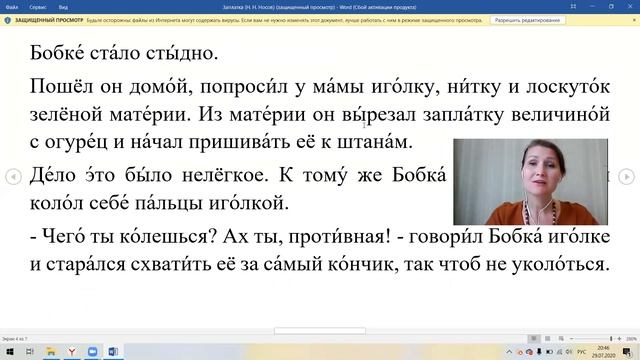Image resolution: width=640 pixels, height=360 pixels.
Task: Close the protected view warning bar
Action: [634, 20]
